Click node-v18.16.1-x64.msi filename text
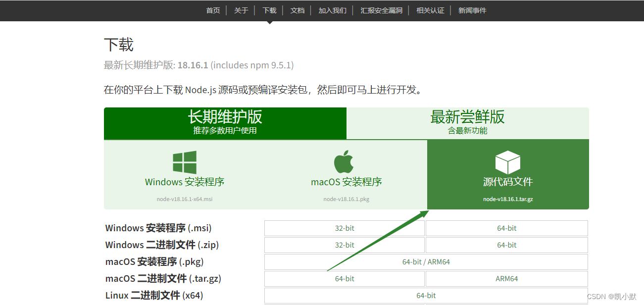The width and height of the screenshot is (644, 305). (x=185, y=199)
